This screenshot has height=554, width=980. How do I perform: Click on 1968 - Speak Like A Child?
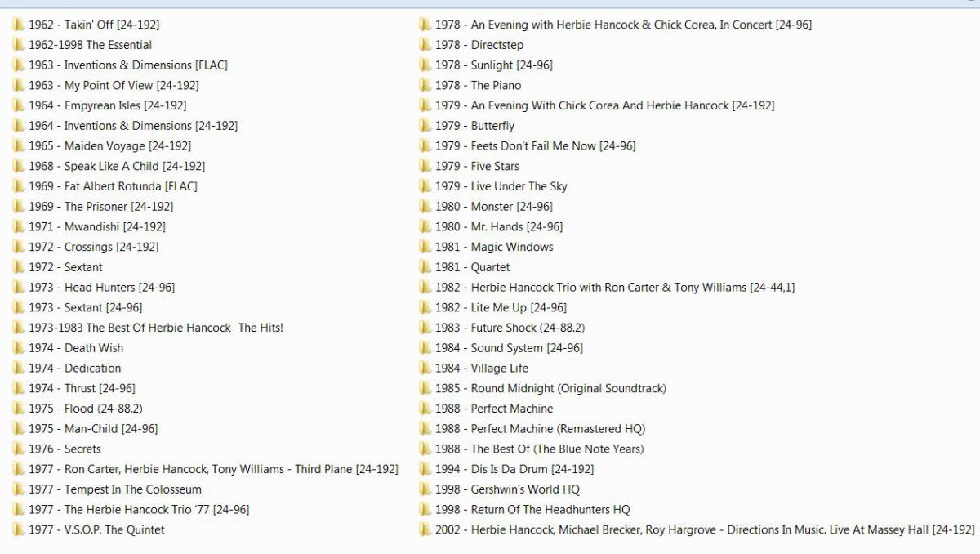click(116, 166)
